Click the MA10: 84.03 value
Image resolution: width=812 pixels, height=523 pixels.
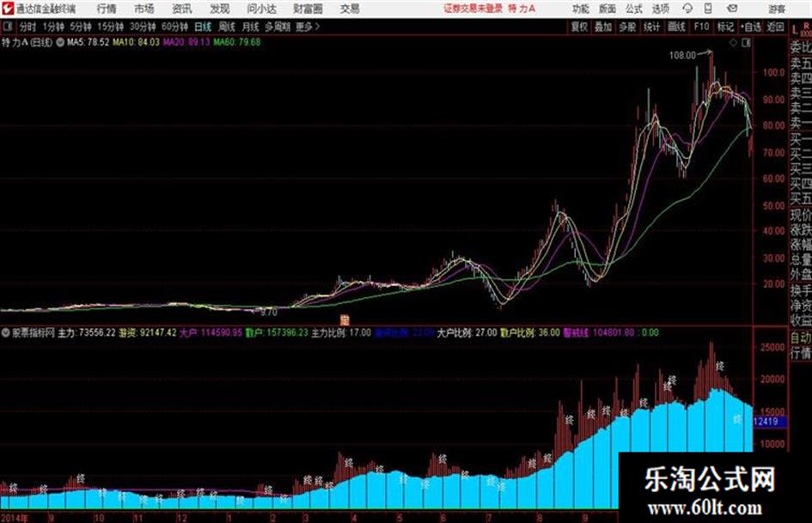pyautogui.click(x=137, y=42)
